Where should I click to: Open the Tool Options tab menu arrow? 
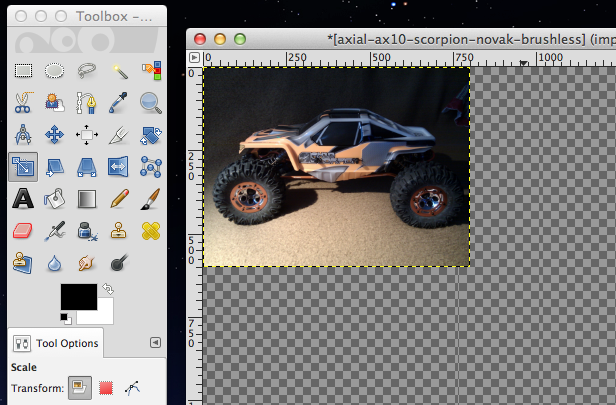[155, 342]
